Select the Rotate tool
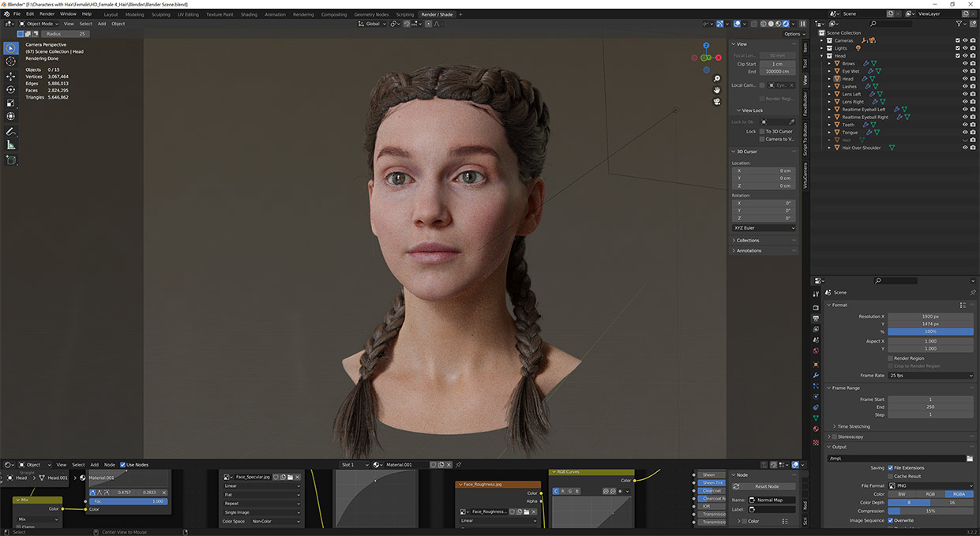The width and height of the screenshot is (980, 536). 10,88
